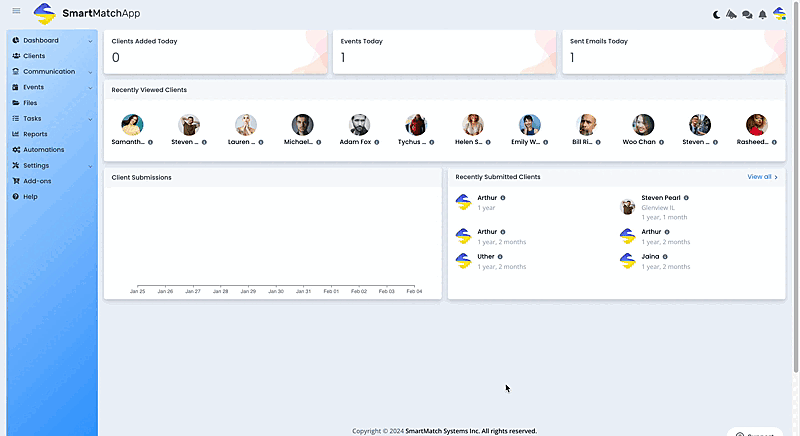Click the info icon beside Steven Pearl

coord(686,198)
